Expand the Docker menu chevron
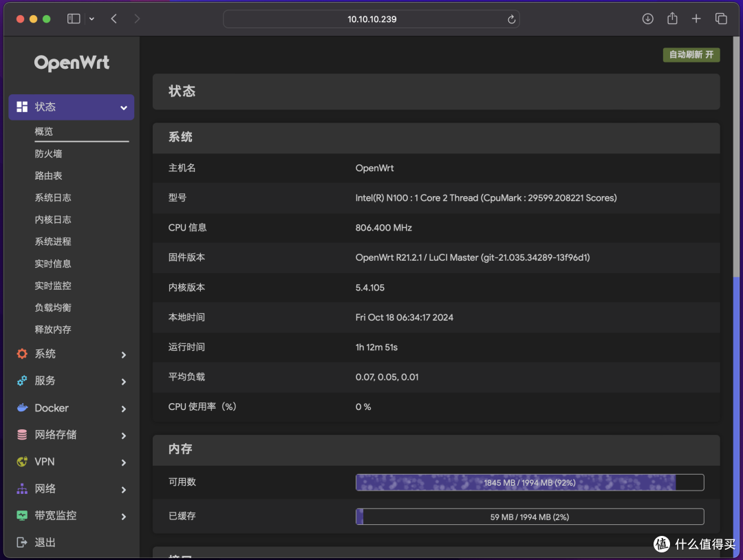This screenshot has height=560, width=743. (x=124, y=409)
